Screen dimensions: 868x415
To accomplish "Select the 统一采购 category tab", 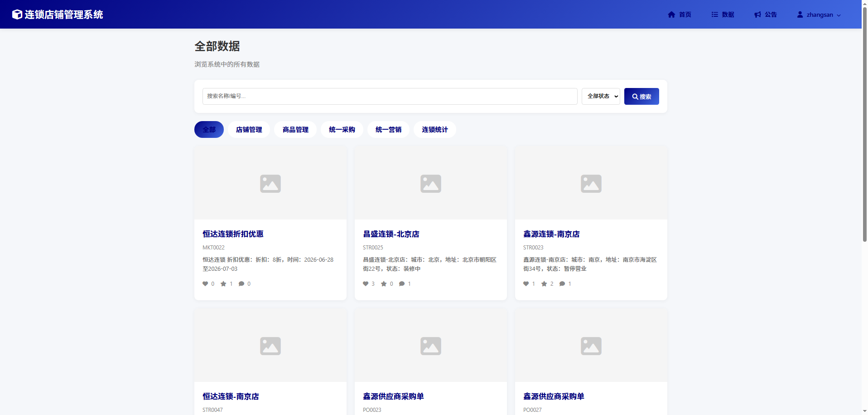I will tap(342, 130).
